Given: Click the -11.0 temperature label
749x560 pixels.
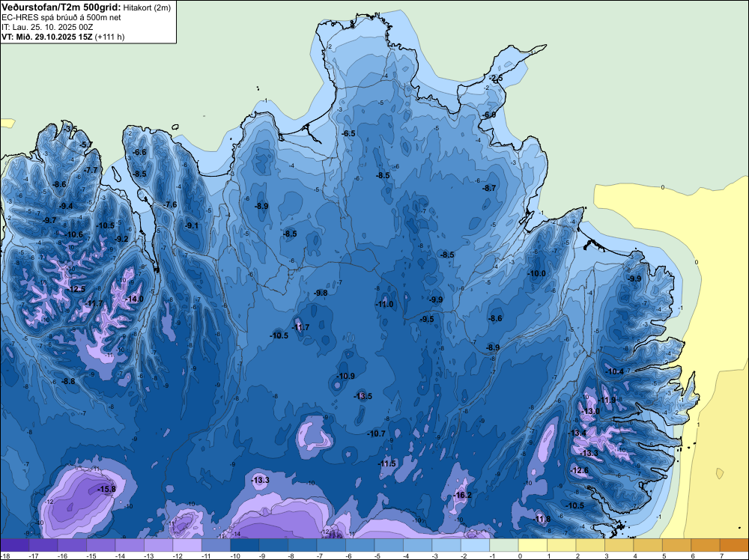Looking at the screenshot, I should click(384, 305).
